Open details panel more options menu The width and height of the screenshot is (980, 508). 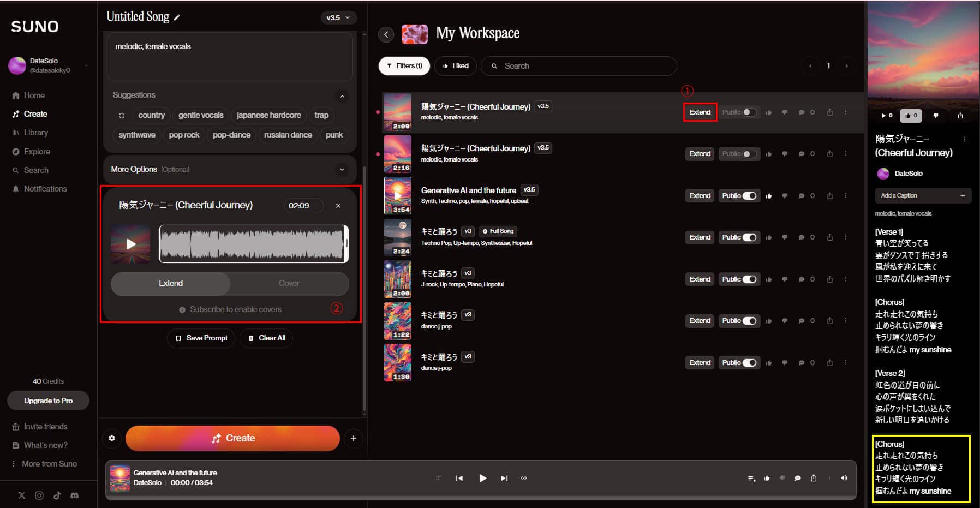pyautogui.click(x=965, y=139)
